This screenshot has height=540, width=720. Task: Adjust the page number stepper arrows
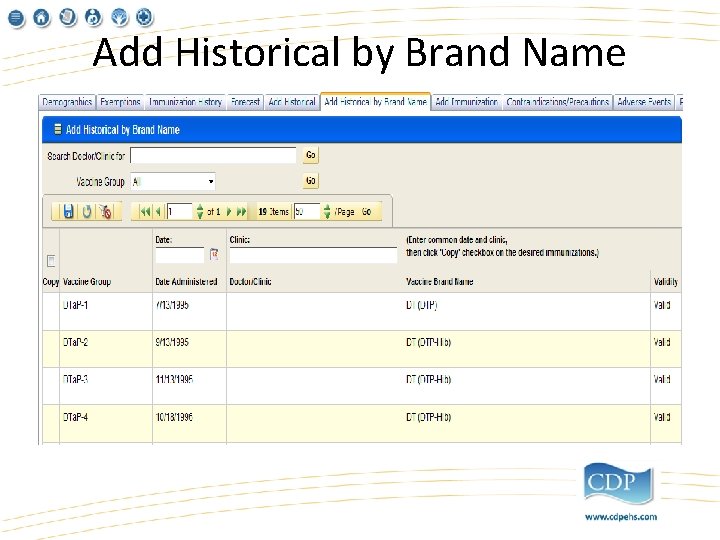coord(200,211)
